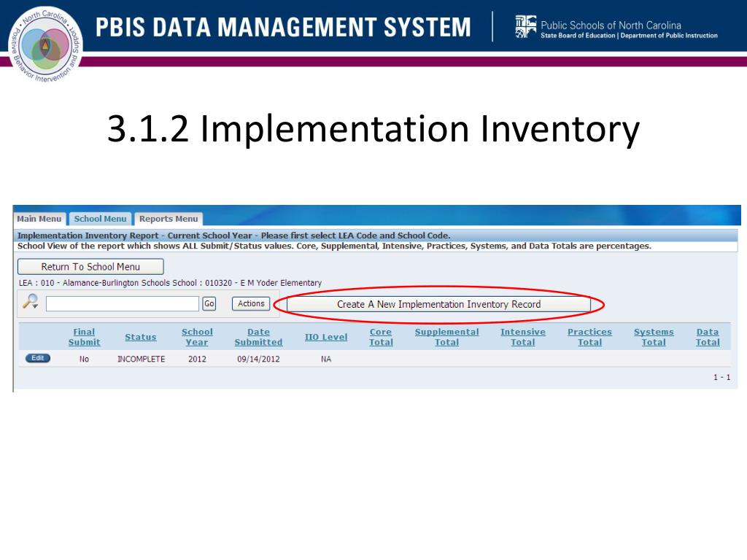Click the LEA and school name line
The height and width of the screenshot is (560, 747).
[x=170, y=283]
